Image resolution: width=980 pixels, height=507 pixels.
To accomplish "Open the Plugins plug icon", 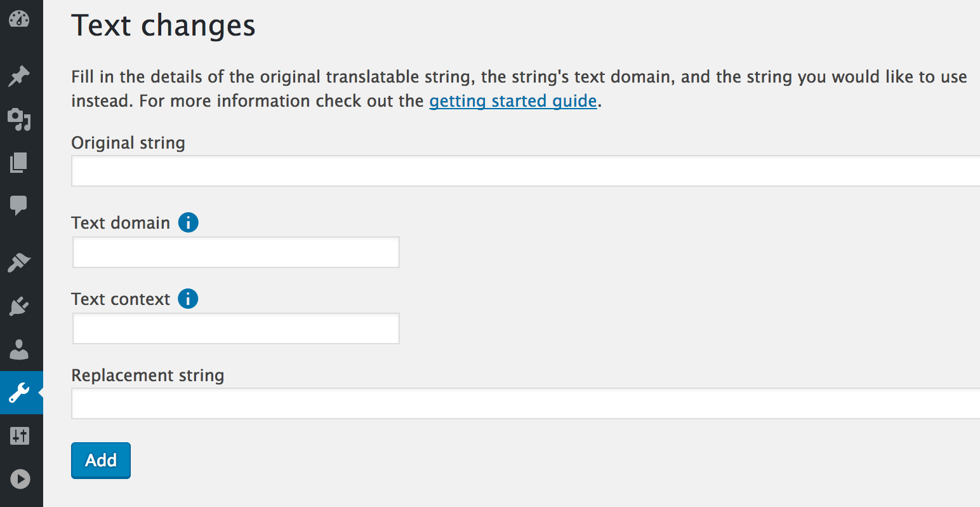I will click(19, 306).
